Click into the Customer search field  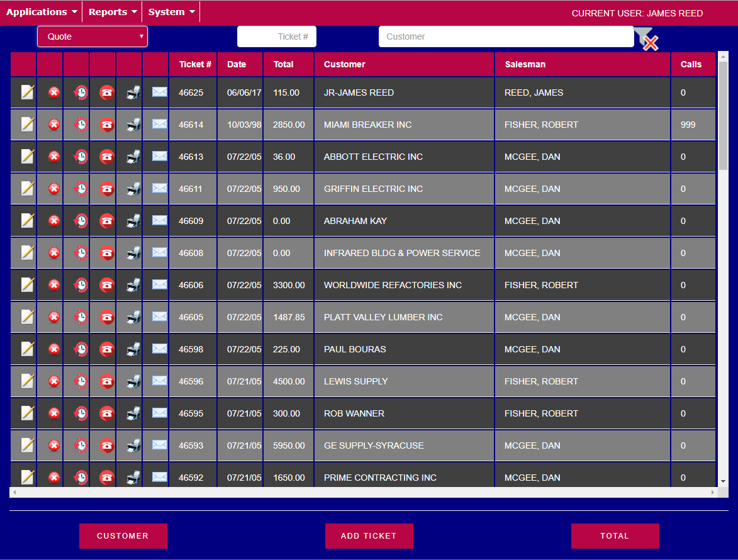point(506,36)
